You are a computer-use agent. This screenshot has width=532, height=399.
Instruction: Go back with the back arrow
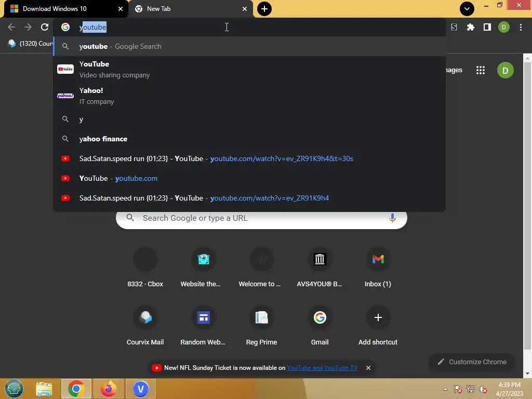click(11, 27)
